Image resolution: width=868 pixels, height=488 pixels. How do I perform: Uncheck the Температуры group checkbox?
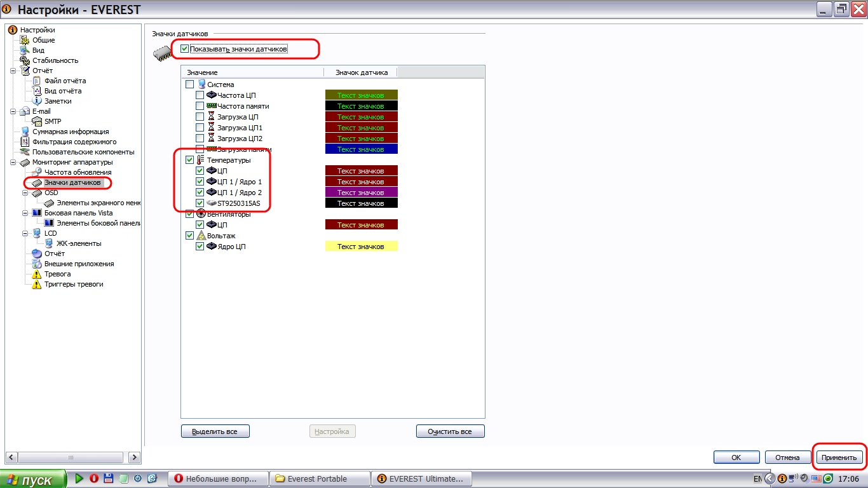tap(189, 160)
